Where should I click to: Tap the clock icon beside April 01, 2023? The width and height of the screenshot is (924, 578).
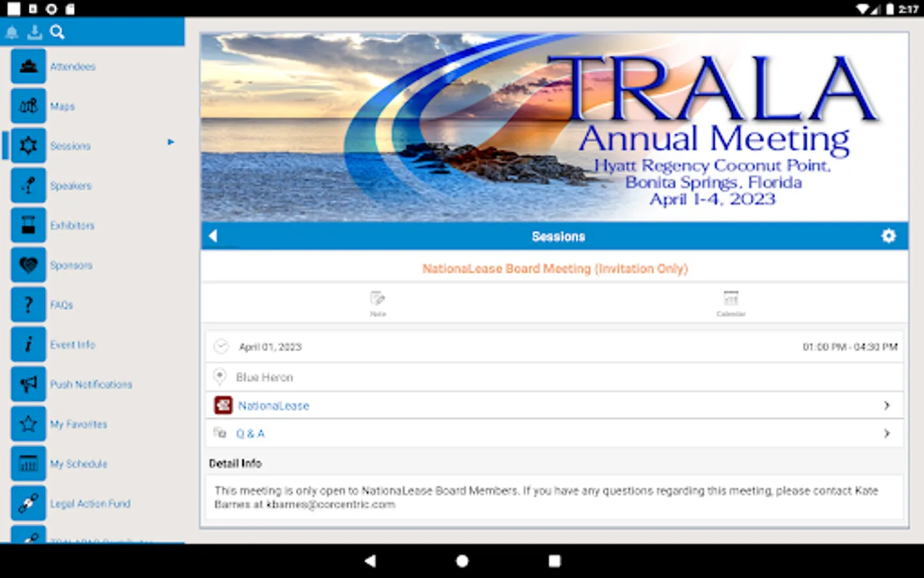(221, 347)
